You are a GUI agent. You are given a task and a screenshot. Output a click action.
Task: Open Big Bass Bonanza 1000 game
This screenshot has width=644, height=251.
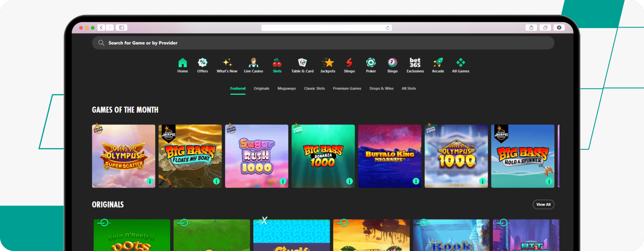pos(323,156)
